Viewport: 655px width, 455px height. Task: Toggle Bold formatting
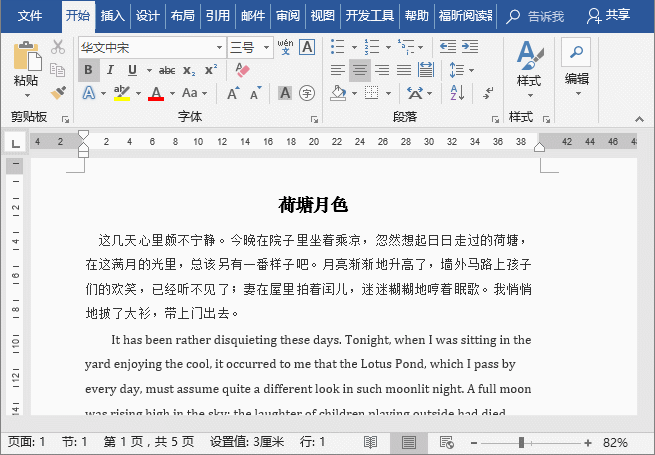click(x=88, y=70)
